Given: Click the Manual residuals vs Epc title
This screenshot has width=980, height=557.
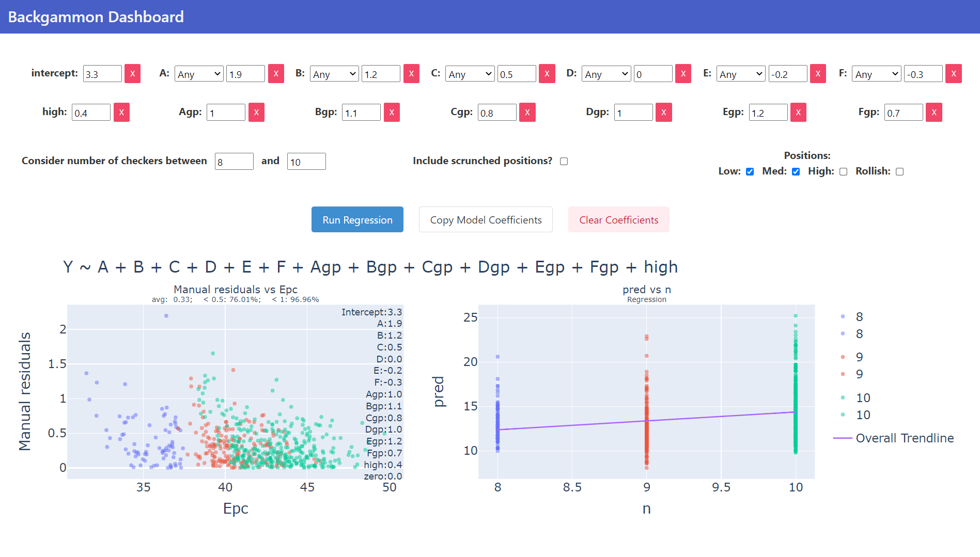Looking at the screenshot, I should [x=236, y=290].
